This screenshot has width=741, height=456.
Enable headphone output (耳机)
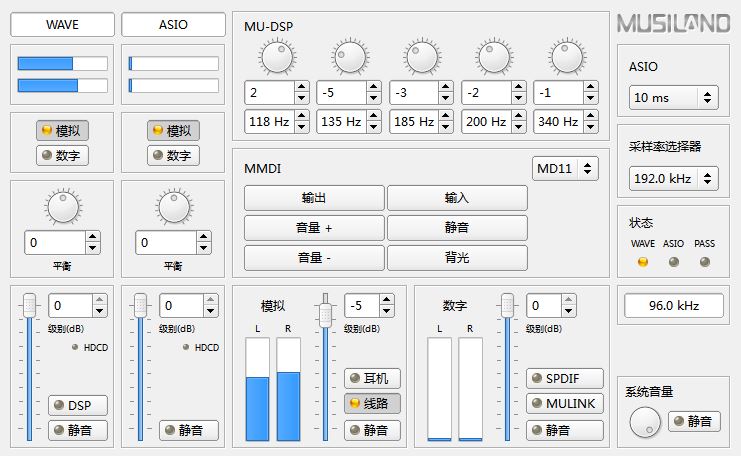pos(372,378)
